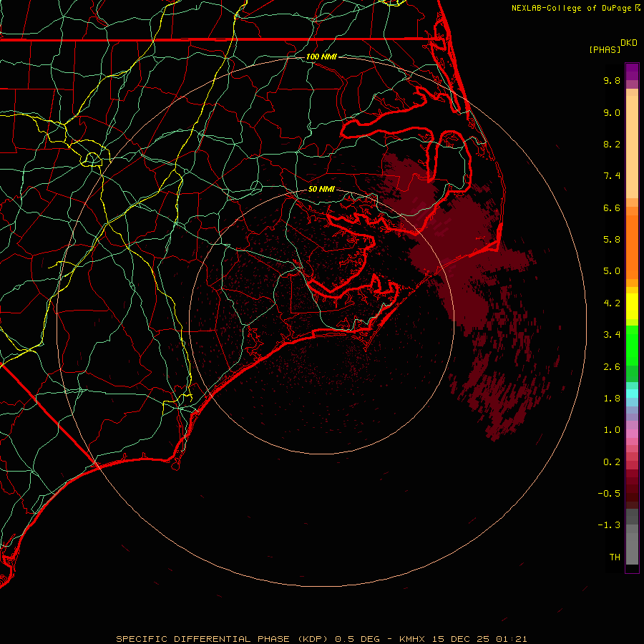The width and height of the screenshot is (644, 644).
Task: Pick the 4.2 legend scale label
Action: click(x=612, y=303)
